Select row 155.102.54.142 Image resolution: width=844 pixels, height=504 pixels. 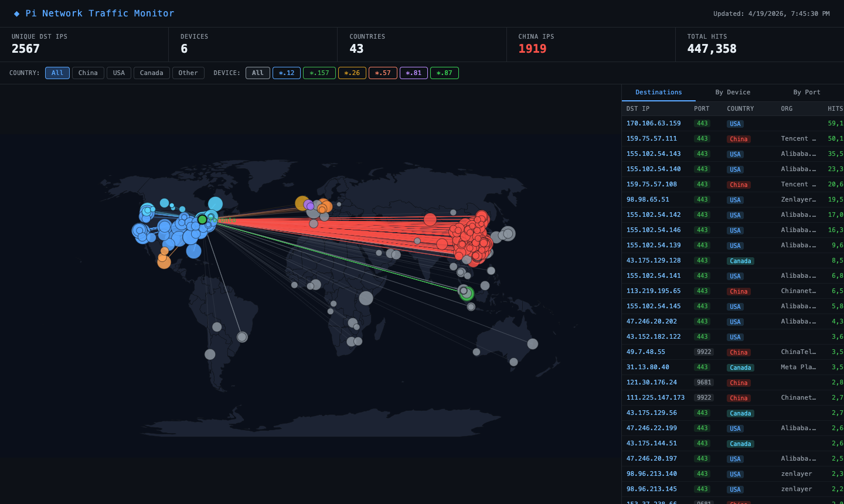pos(733,215)
